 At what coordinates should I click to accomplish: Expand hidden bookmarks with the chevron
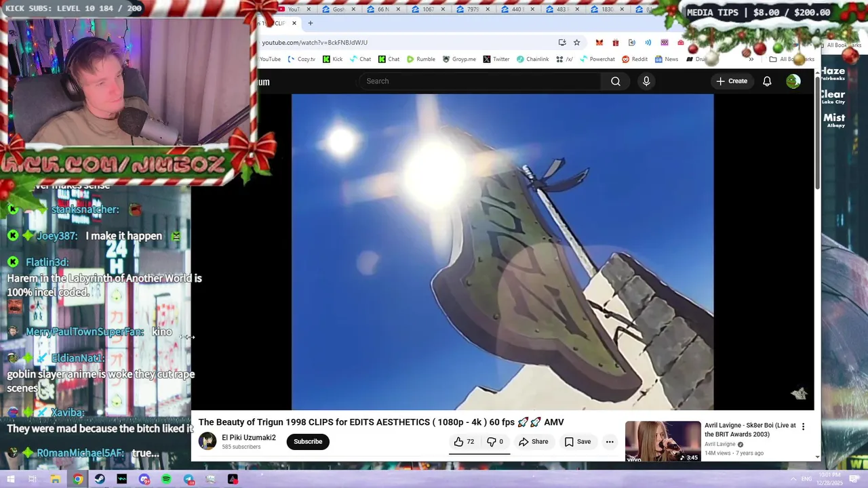[x=751, y=59]
